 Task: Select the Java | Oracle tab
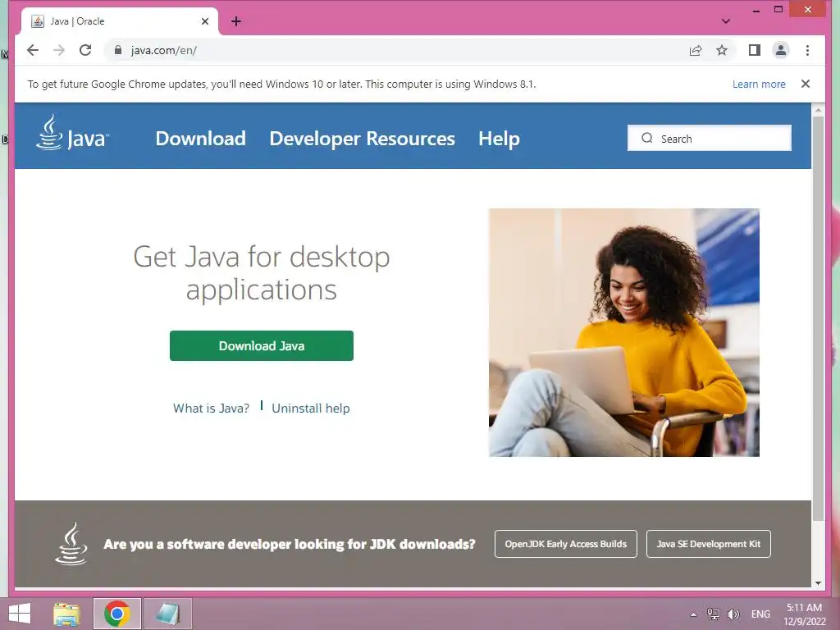pyautogui.click(x=121, y=21)
